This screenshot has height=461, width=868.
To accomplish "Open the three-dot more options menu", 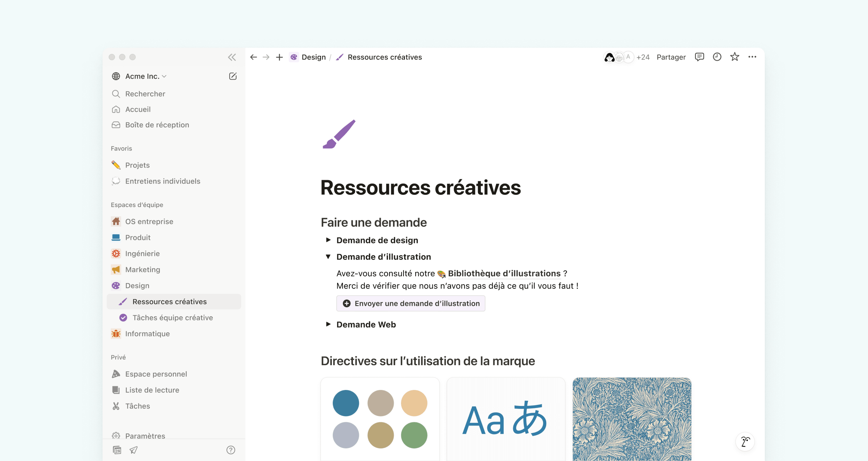I will coord(752,57).
